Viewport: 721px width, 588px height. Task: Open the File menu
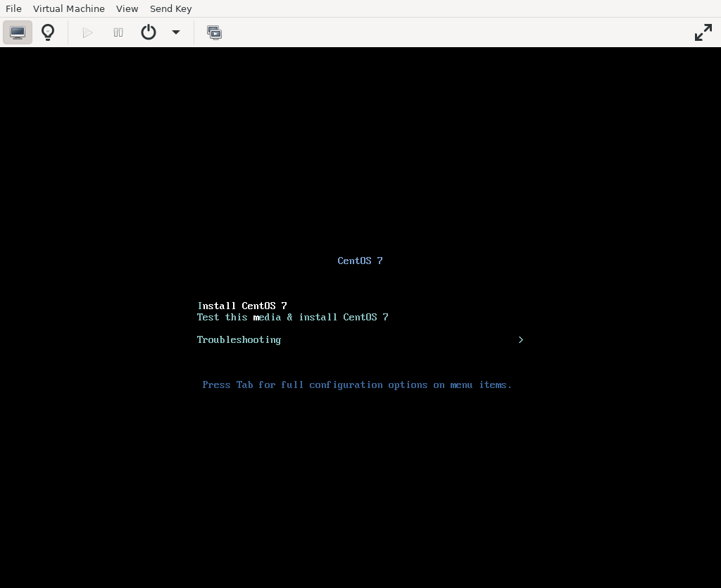coord(13,8)
